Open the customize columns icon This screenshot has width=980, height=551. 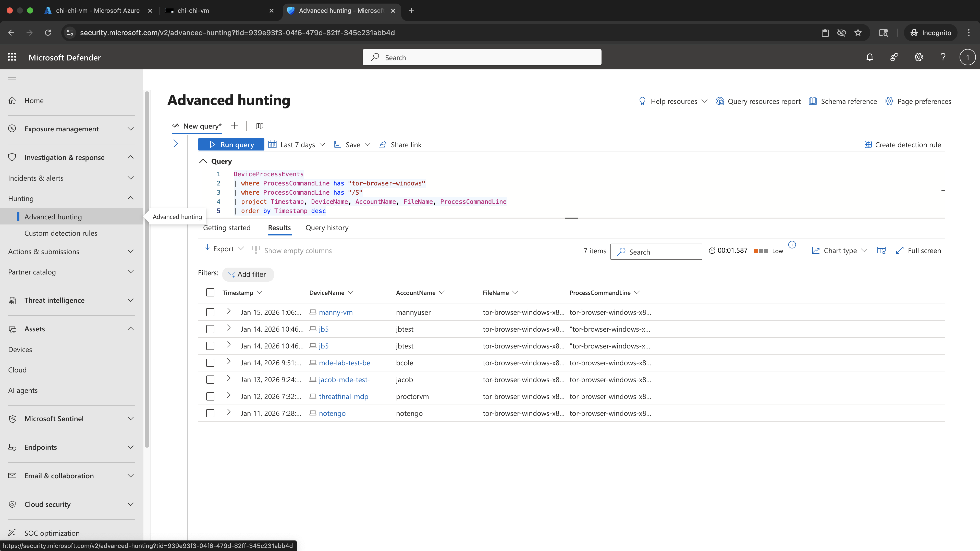coord(881,251)
